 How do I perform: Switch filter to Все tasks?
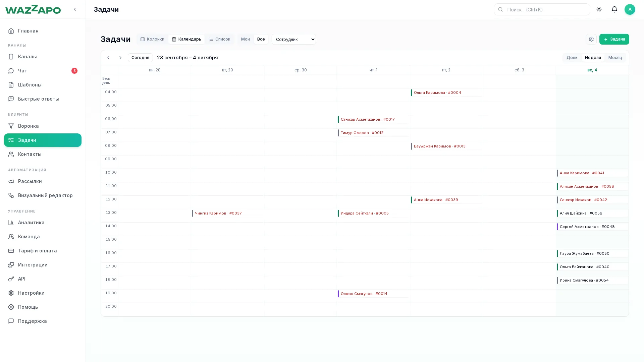tap(261, 39)
